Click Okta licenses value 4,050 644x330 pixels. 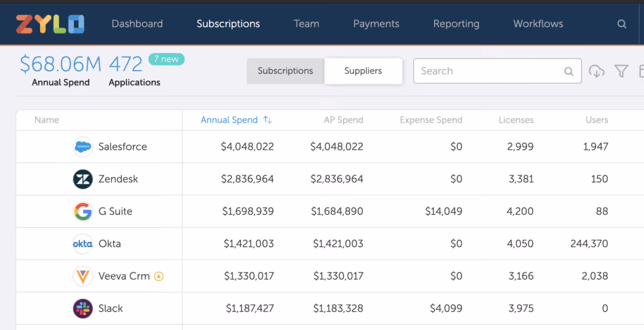pos(520,244)
